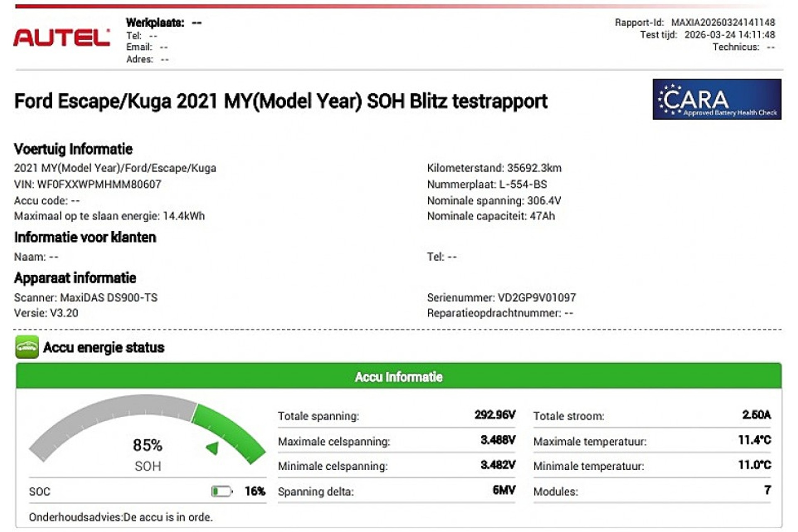This screenshot has height=532, width=798.
Task: Click the Rapport-Id value at top right
Action: coord(723,22)
